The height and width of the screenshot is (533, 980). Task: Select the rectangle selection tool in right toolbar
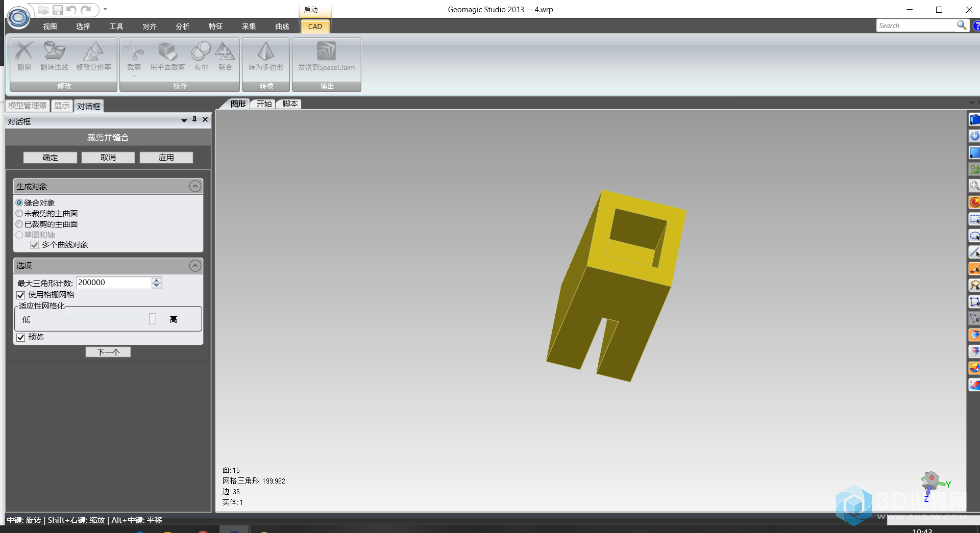[x=974, y=219]
